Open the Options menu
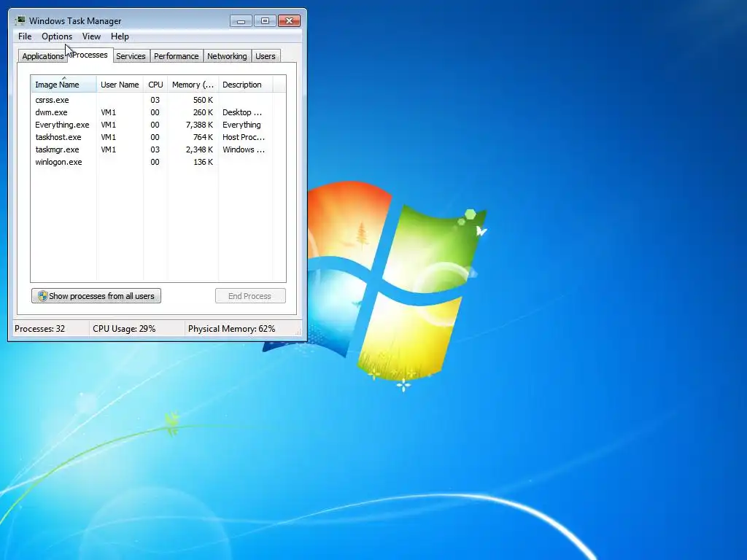The height and width of the screenshot is (560, 747). tap(57, 36)
